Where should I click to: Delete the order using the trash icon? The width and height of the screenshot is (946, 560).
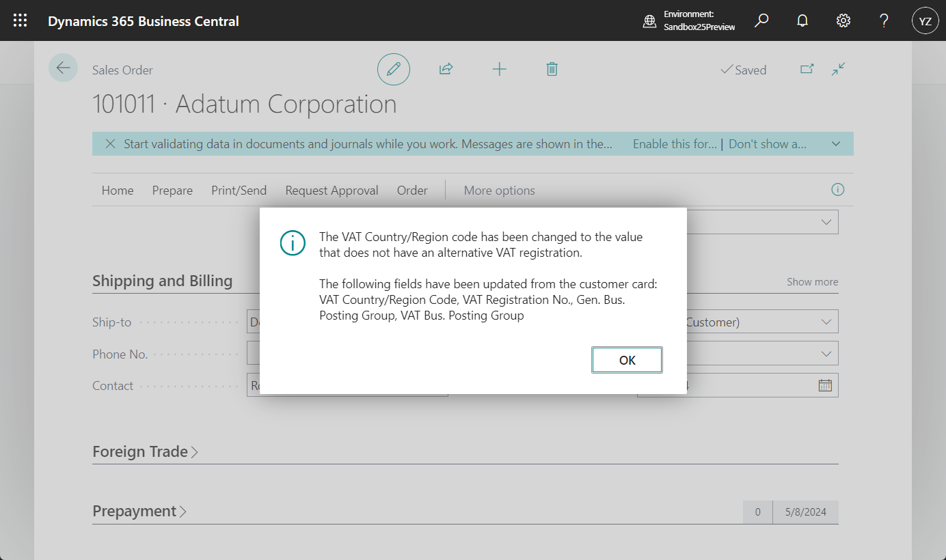pyautogui.click(x=552, y=69)
